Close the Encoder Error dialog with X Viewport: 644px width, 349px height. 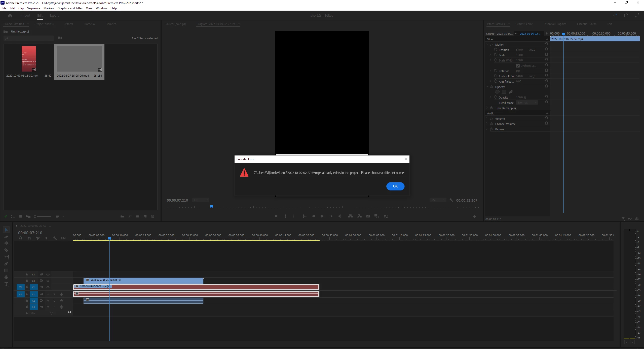click(405, 159)
